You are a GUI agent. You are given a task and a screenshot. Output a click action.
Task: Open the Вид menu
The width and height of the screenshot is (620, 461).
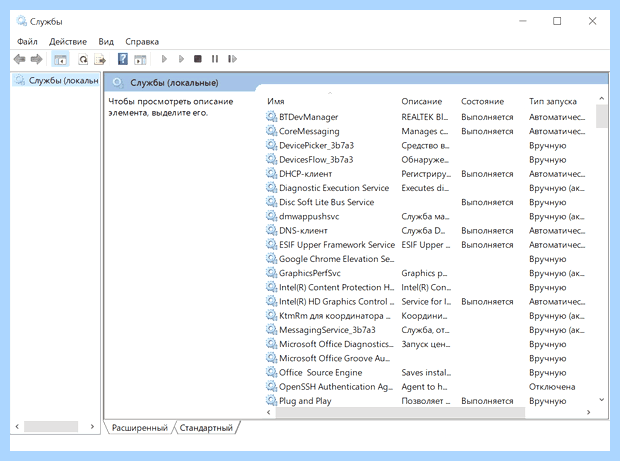point(106,42)
